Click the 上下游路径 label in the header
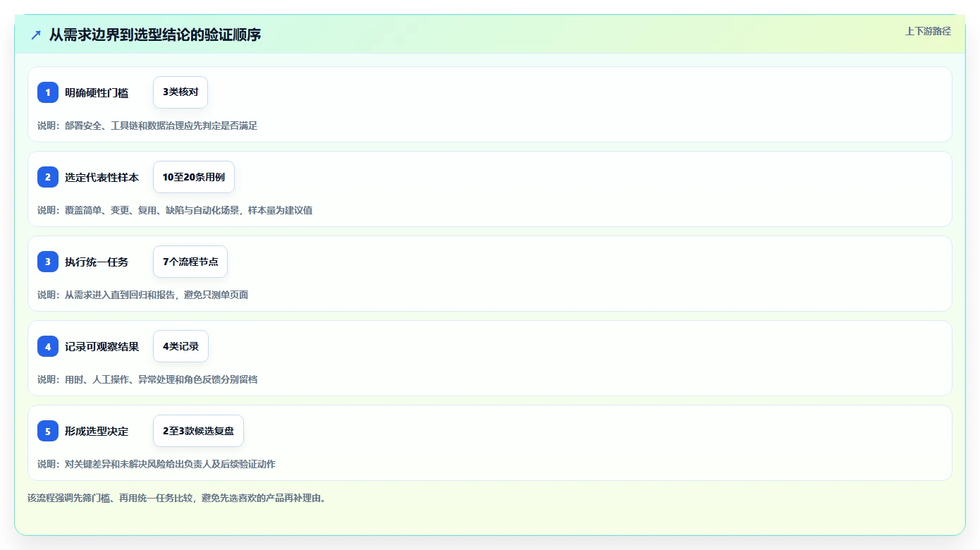Image resolution: width=980 pixels, height=550 pixels. [x=928, y=31]
